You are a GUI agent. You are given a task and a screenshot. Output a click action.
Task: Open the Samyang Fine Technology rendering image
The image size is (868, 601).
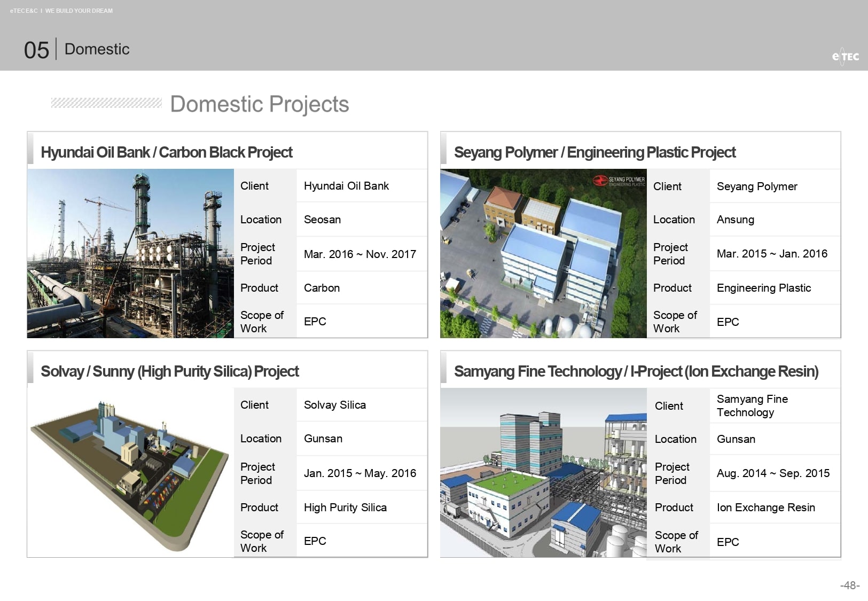543,473
